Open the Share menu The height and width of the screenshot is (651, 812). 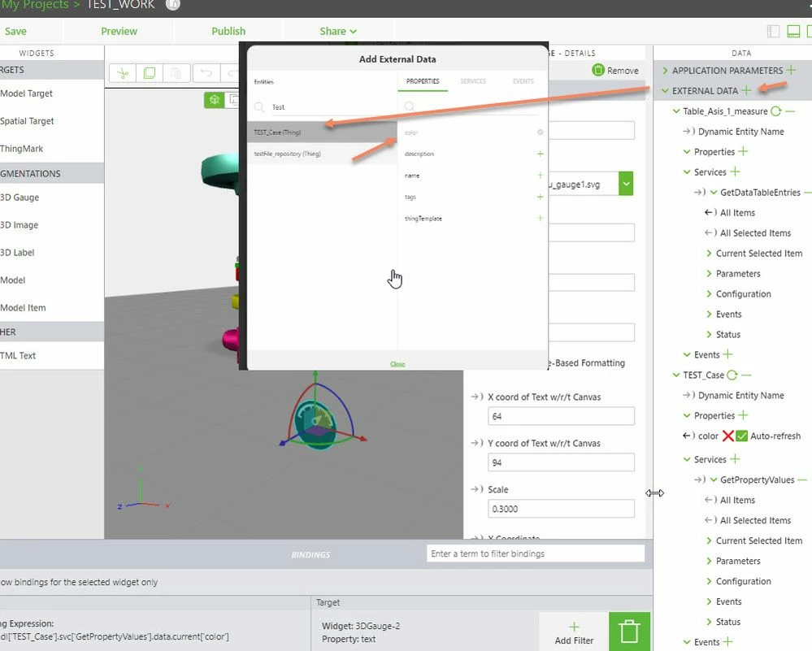coord(337,31)
